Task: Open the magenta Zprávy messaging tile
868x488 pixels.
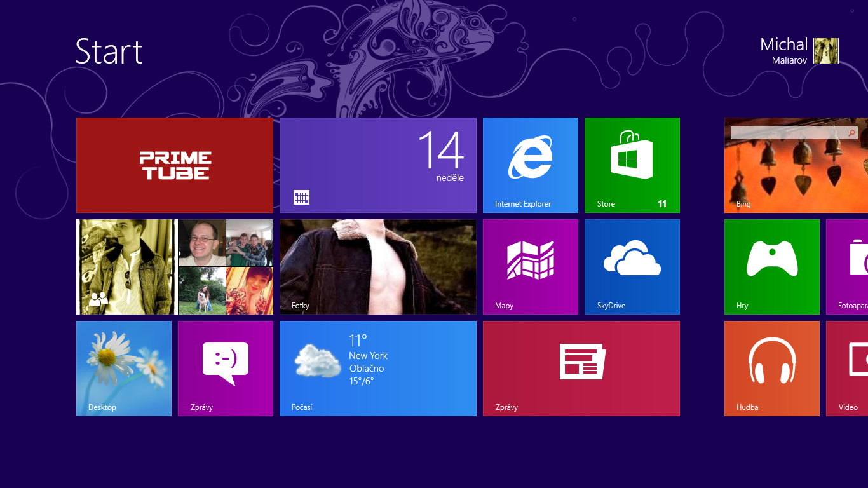Action: (x=225, y=369)
